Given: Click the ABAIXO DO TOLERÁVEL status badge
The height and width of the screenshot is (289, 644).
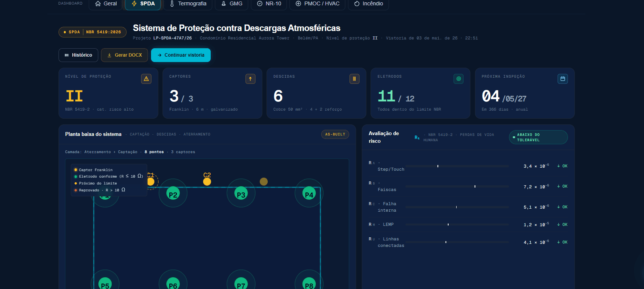Looking at the screenshot, I should (x=538, y=137).
